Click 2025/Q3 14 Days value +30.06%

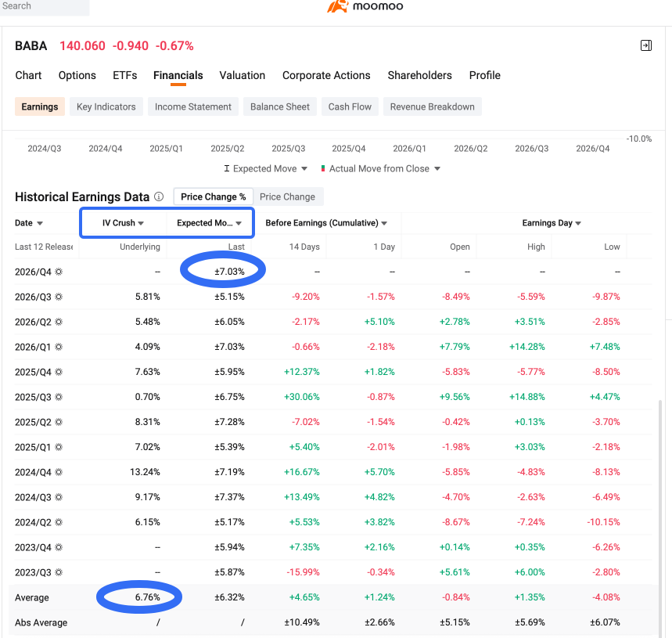pos(302,397)
